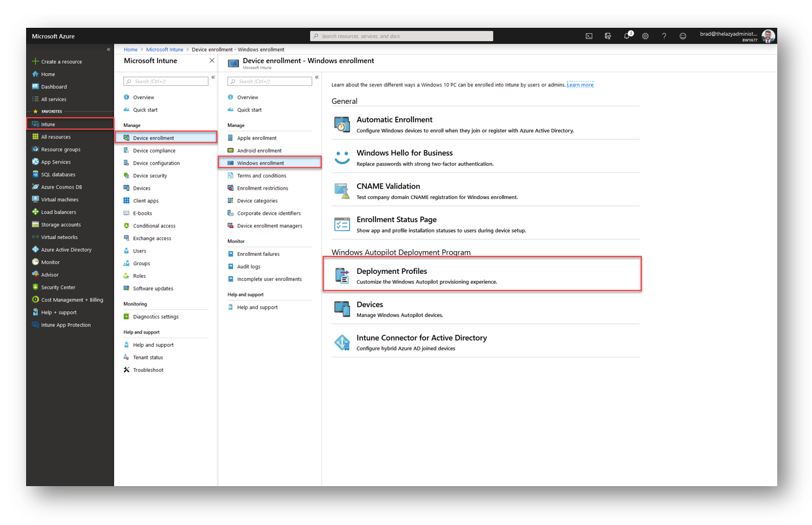812x525 pixels.
Task: Open Android enrollment
Action: coord(259,151)
